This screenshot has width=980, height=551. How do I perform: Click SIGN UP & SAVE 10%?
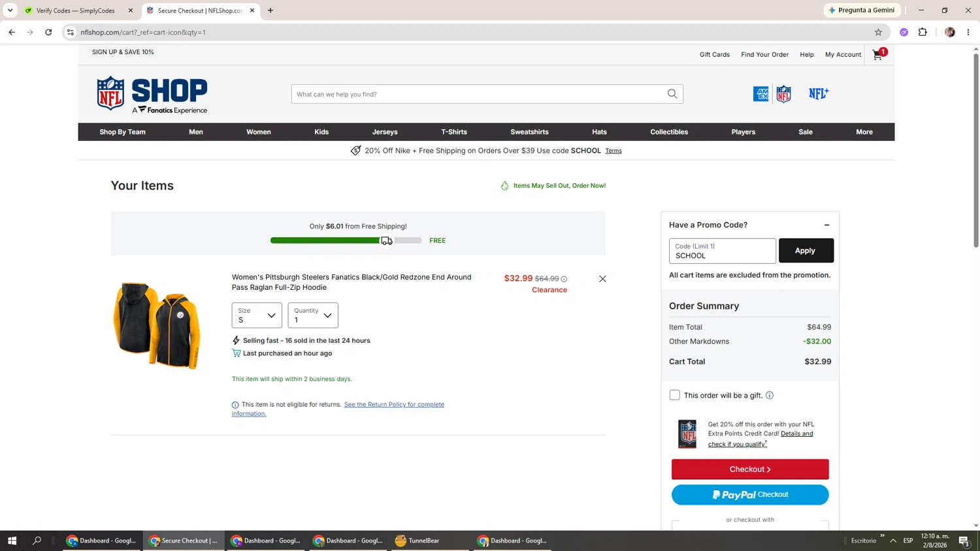tap(123, 52)
